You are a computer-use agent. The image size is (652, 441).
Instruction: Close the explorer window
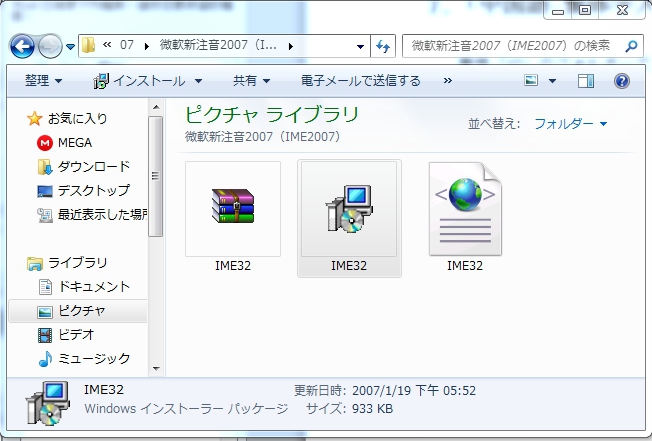coord(622,10)
